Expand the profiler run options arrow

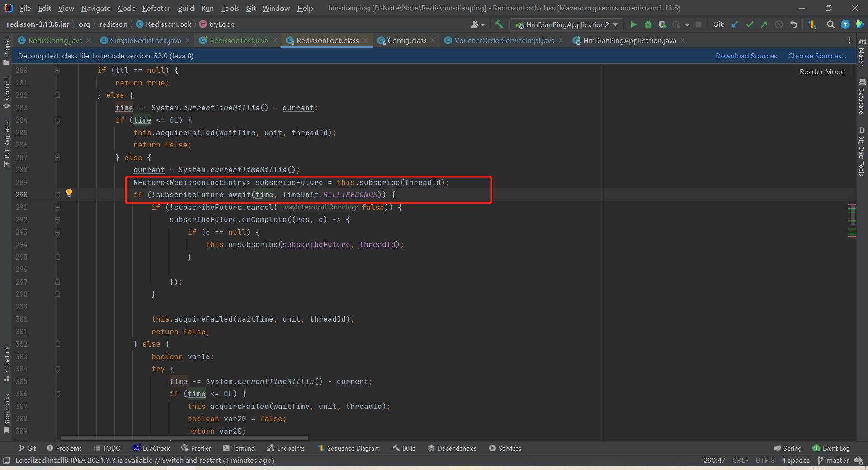687,24
